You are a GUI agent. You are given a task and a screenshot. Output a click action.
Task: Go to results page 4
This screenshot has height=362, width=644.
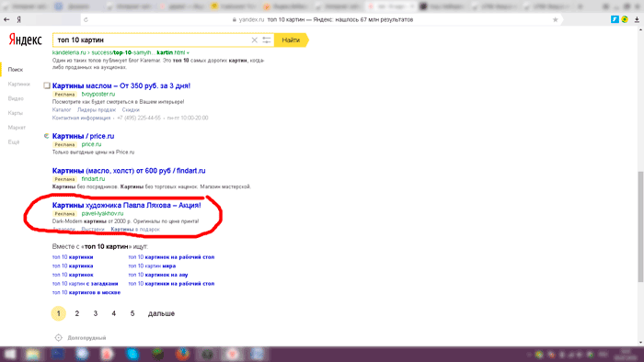114,313
